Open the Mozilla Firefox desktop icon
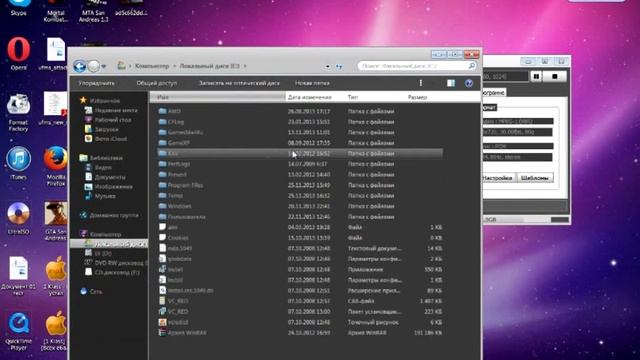This screenshot has width=640, height=360. click(x=56, y=166)
